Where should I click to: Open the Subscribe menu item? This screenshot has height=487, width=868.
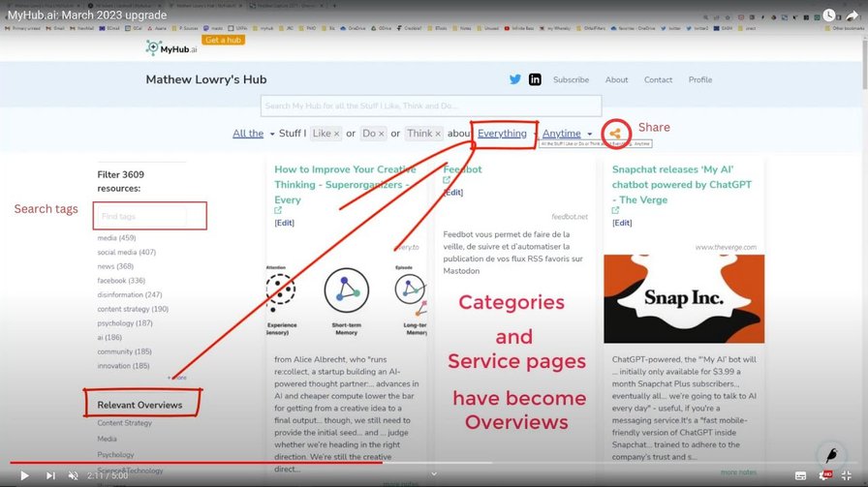tap(571, 79)
